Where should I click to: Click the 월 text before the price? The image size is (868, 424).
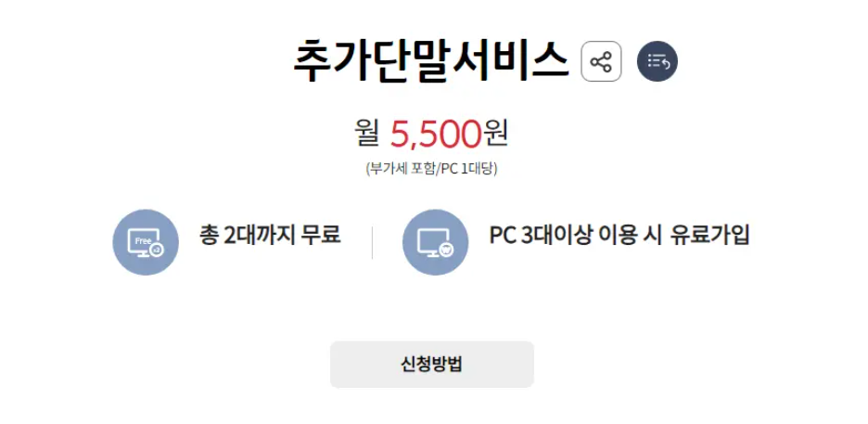pos(367,135)
